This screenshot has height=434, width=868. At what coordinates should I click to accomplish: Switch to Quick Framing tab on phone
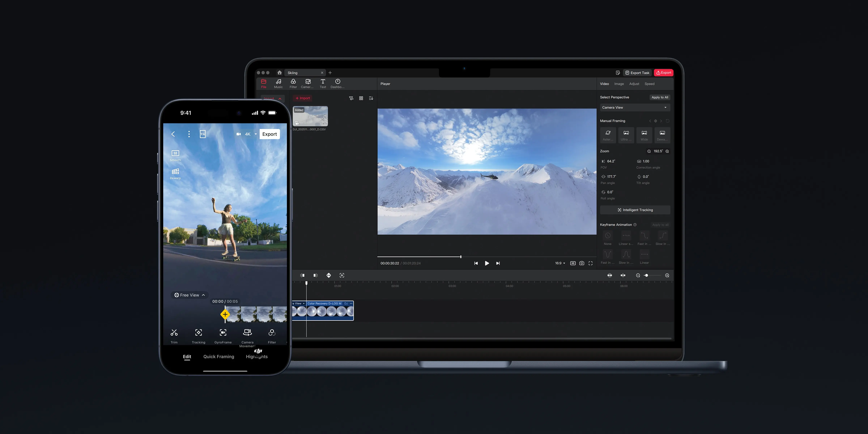click(x=218, y=356)
